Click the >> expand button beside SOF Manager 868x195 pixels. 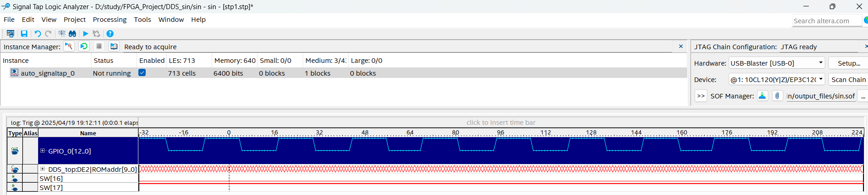[701, 96]
